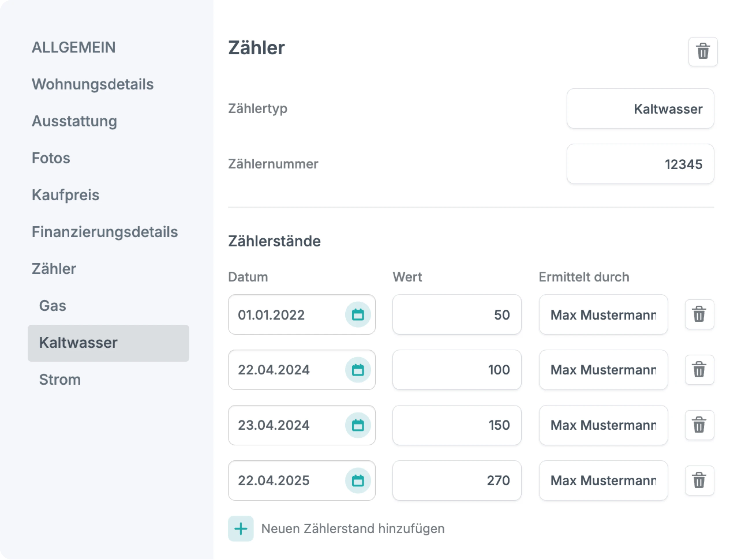
Task: Click the Zählertyp label
Action: (258, 109)
